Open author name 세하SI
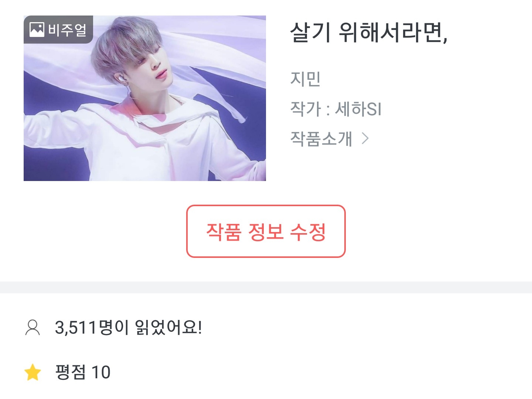 (x=358, y=109)
